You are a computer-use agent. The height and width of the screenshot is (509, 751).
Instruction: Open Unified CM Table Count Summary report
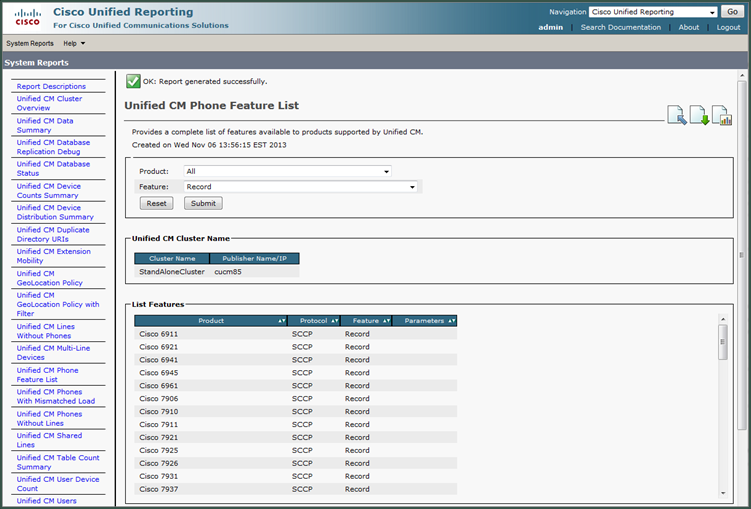coord(58,462)
